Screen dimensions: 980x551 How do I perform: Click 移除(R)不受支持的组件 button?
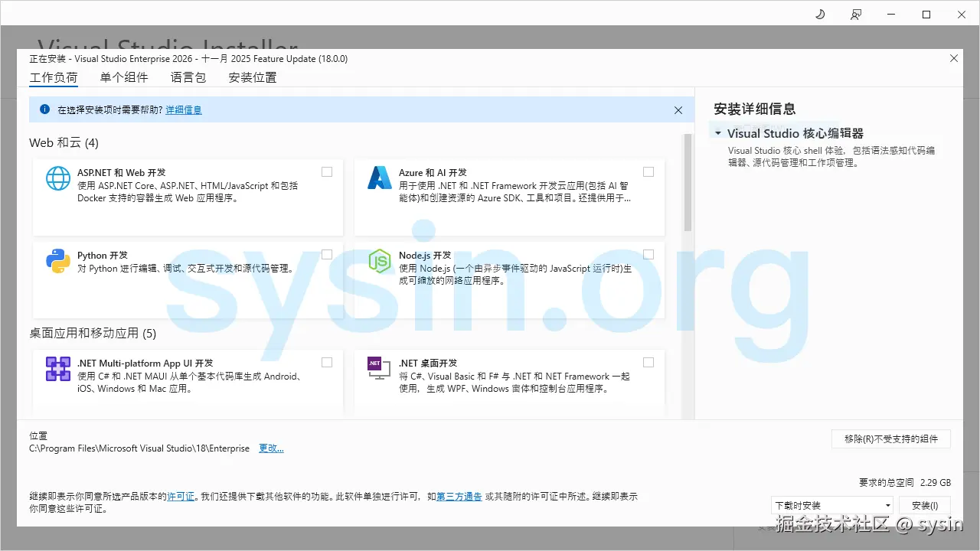(891, 439)
